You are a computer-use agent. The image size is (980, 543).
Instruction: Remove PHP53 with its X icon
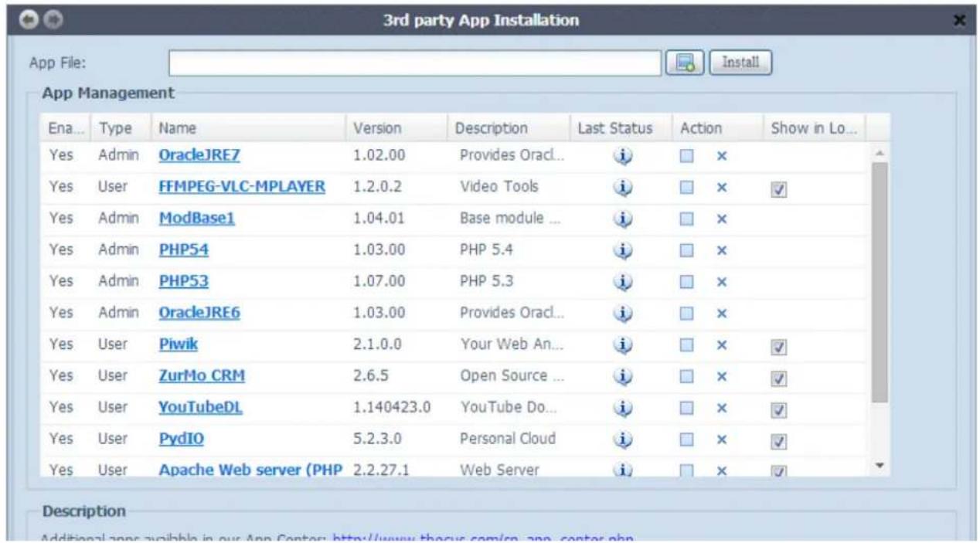pyautogui.click(x=722, y=283)
